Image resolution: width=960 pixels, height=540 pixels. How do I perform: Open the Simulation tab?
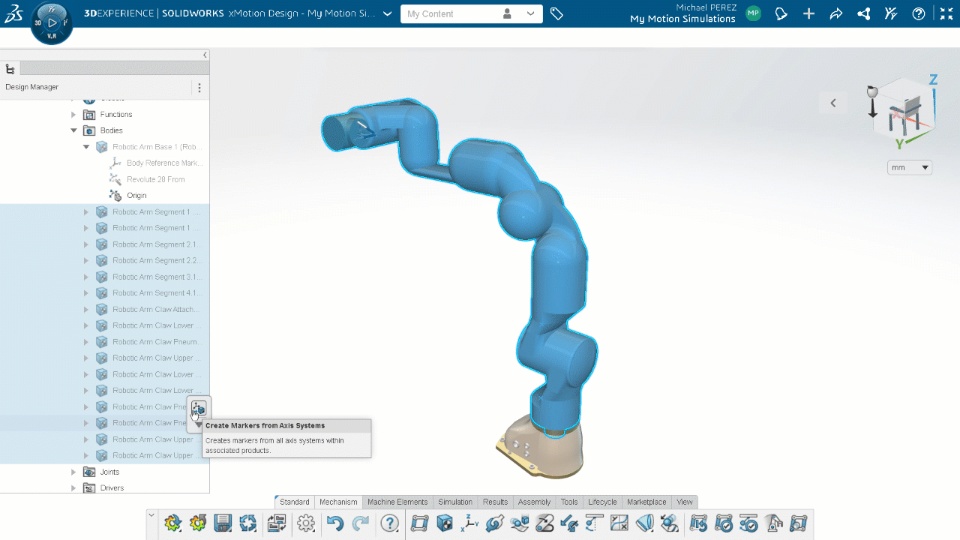455,502
